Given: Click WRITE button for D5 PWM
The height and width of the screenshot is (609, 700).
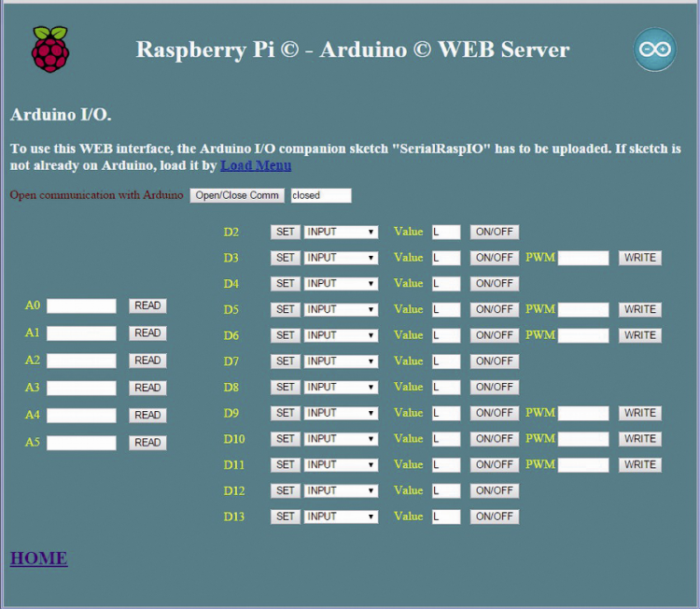Looking at the screenshot, I should pyautogui.click(x=639, y=310).
